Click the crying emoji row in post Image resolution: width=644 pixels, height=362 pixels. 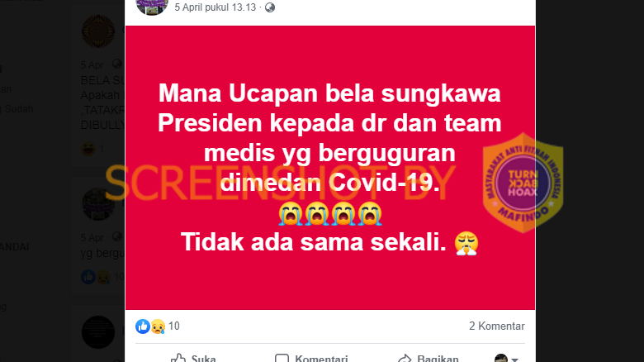click(x=329, y=214)
